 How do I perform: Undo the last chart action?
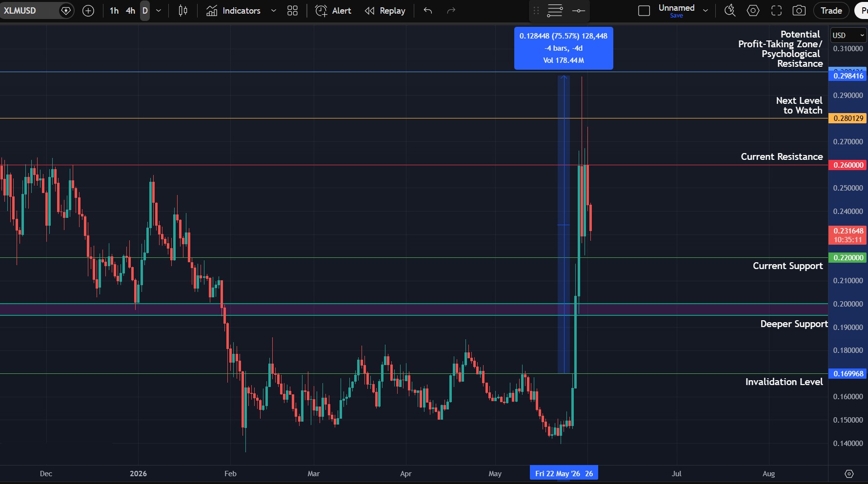[x=428, y=11]
